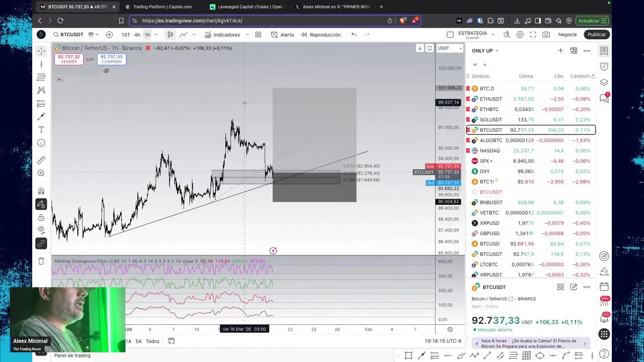644x362 pixels.
Task: Open the Bitcoin news headline banner
Action: [530, 343]
